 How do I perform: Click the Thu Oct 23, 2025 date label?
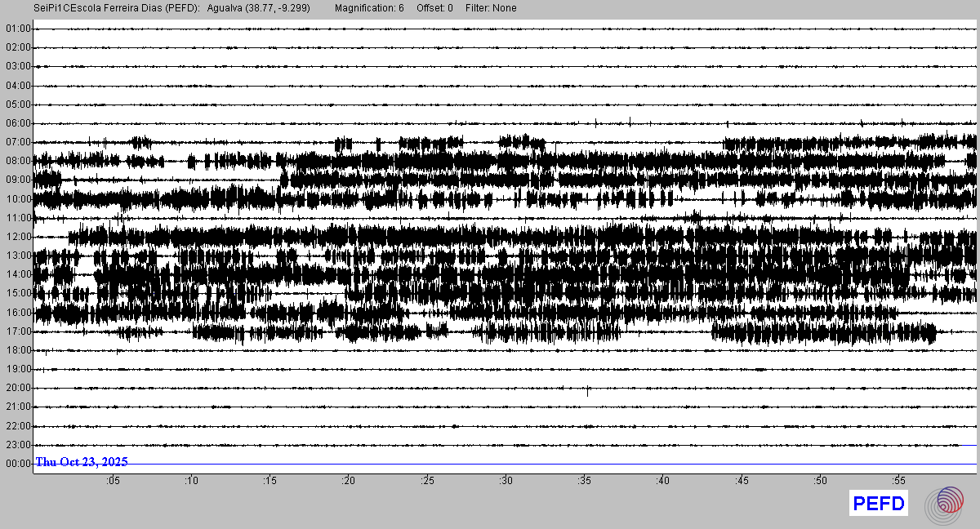click(82, 462)
